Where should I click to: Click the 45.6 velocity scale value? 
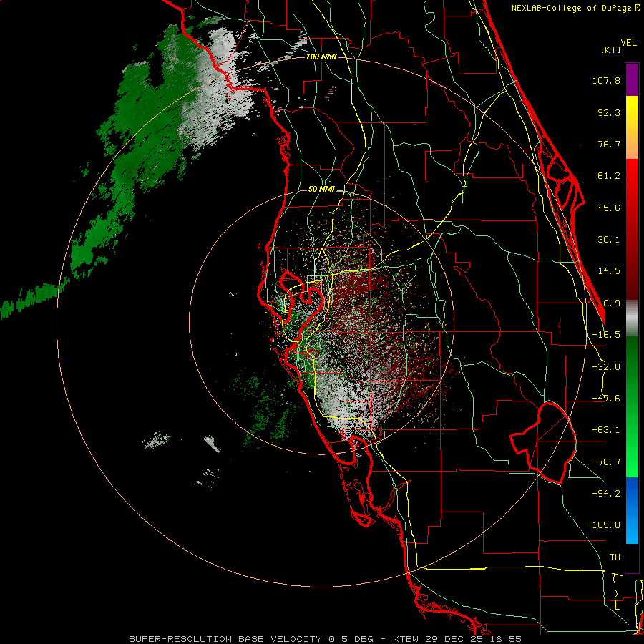(x=609, y=208)
